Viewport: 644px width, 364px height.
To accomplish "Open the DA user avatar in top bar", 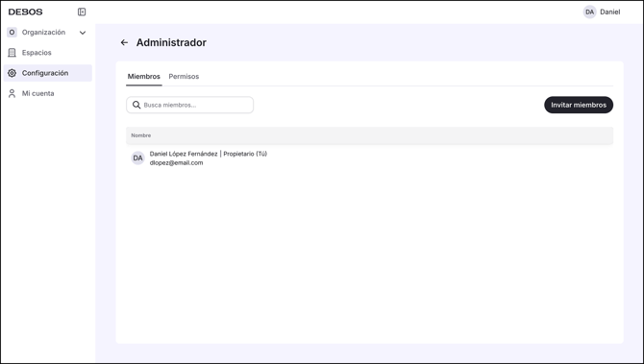I will [590, 12].
